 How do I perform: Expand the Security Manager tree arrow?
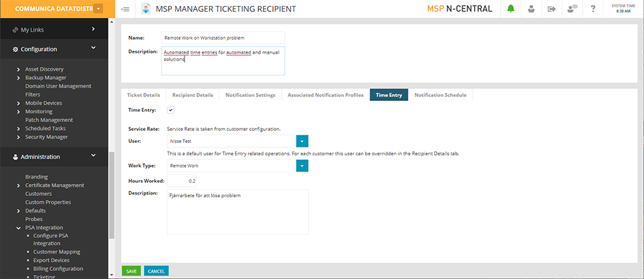click(x=19, y=138)
